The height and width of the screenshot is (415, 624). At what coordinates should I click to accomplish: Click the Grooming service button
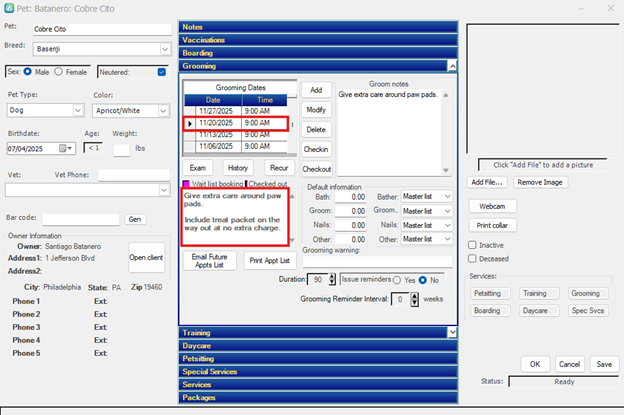click(588, 293)
